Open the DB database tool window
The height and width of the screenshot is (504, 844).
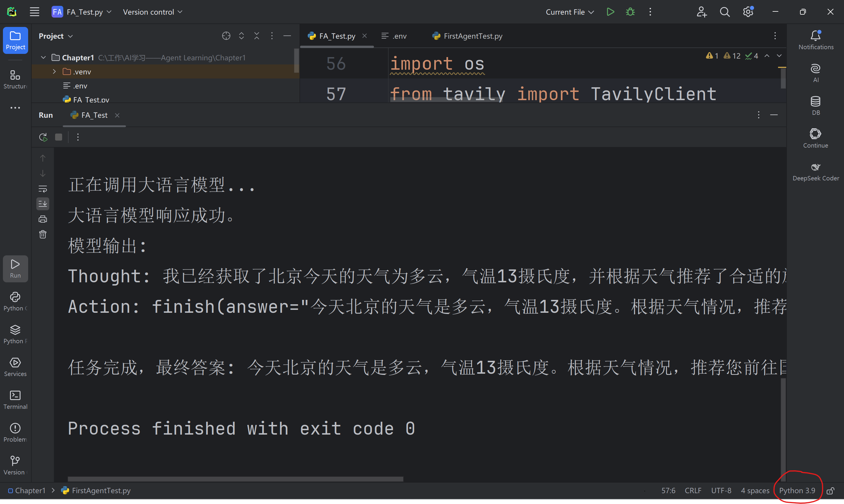816,106
